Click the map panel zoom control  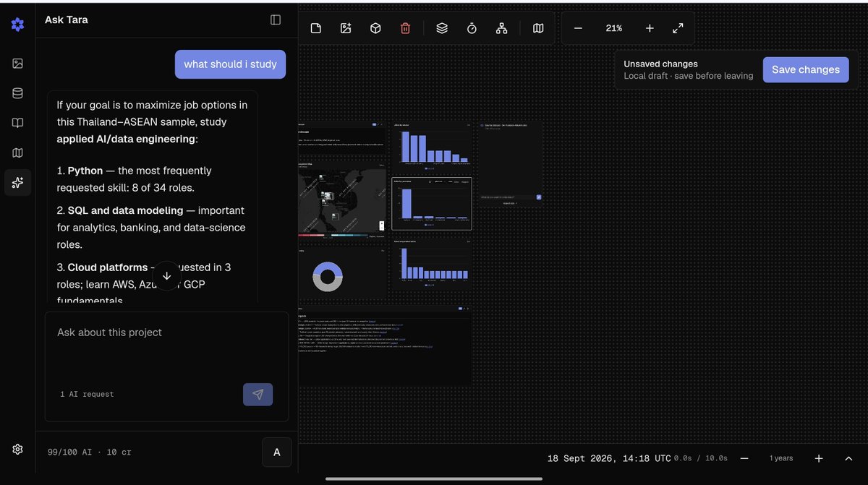click(382, 226)
